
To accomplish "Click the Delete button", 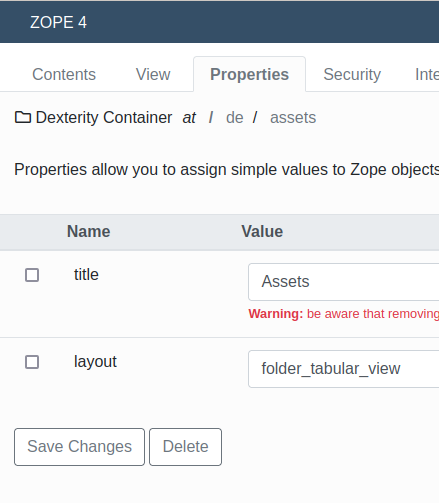I will click(x=185, y=447).
